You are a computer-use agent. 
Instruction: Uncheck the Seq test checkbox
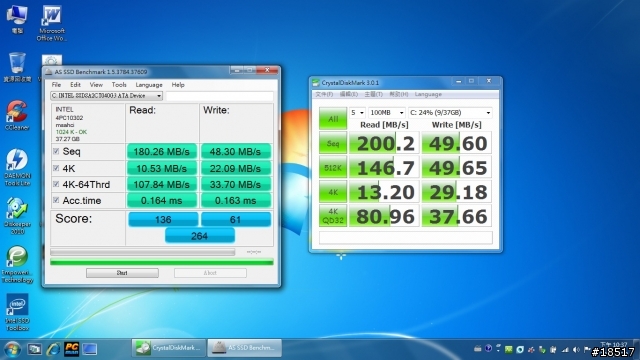[x=56, y=151]
